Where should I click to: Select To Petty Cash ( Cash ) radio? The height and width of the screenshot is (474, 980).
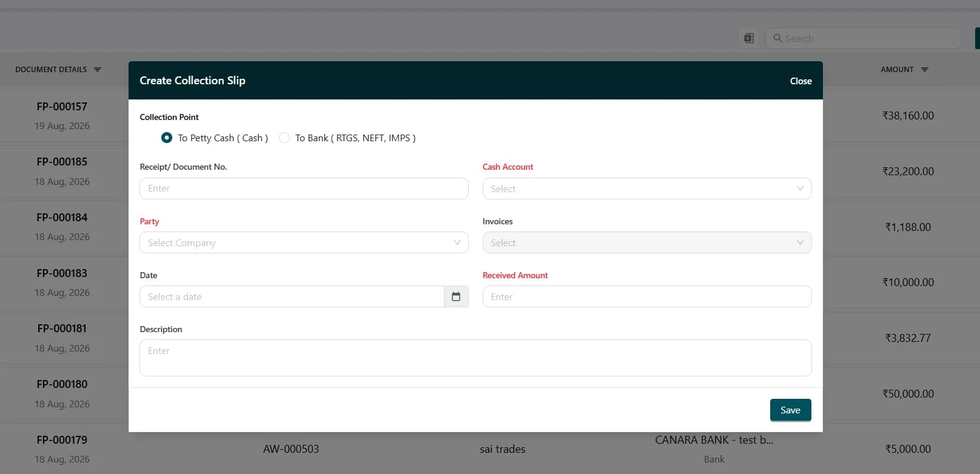(x=167, y=138)
